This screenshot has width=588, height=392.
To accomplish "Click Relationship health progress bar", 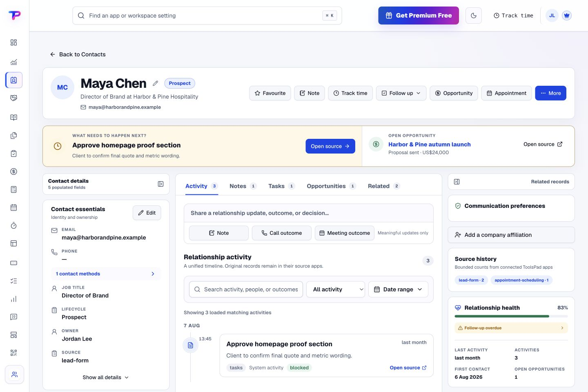I will tap(511, 316).
